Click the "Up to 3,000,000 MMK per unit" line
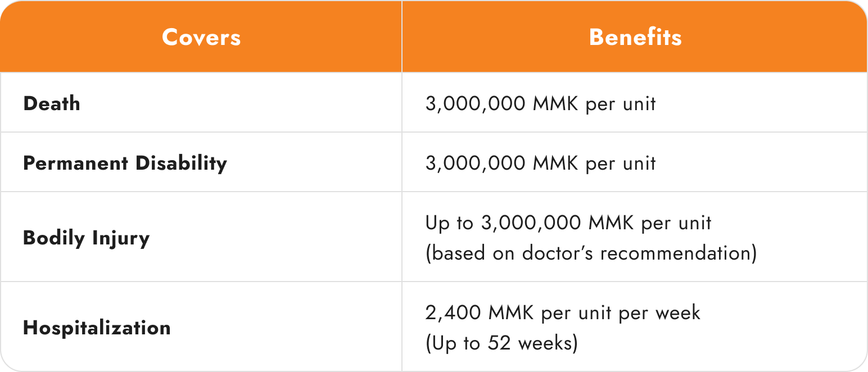The image size is (868, 372). point(568,223)
